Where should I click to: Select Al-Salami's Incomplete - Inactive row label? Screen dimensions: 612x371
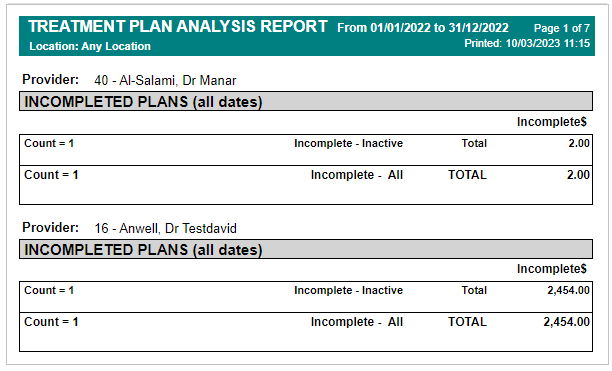pyautogui.click(x=348, y=143)
